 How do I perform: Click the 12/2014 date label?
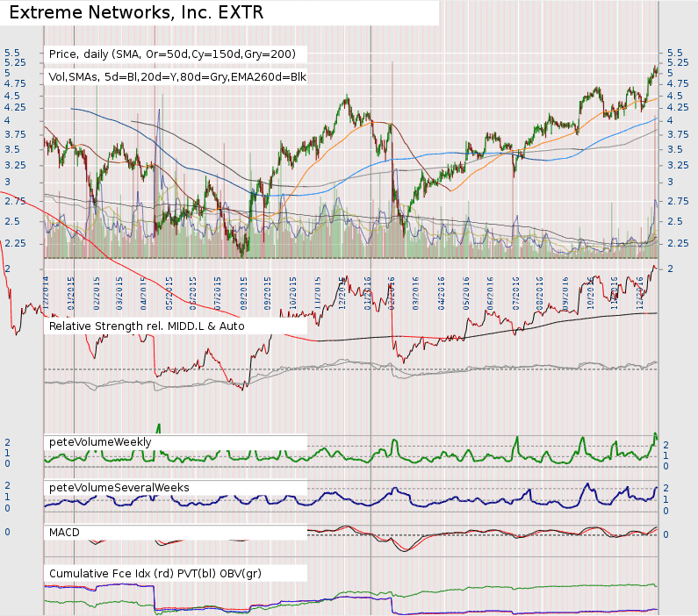point(47,294)
